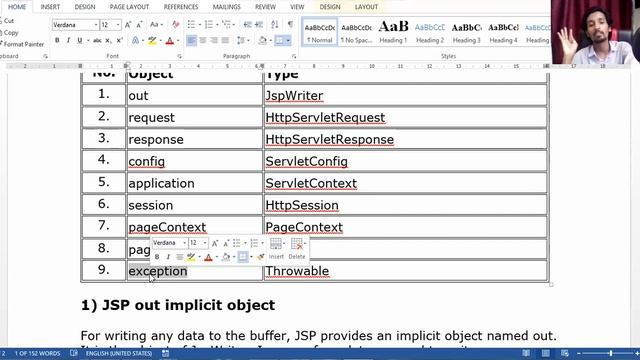Apply Text Effects icon in ribbon
The image size is (640, 360).
[x=135, y=40]
